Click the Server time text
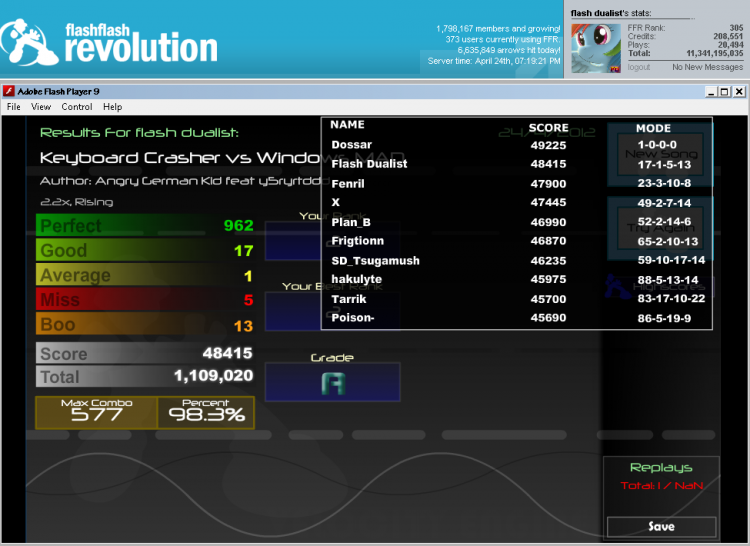Screen dimensions: 750x546 pos(494,61)
